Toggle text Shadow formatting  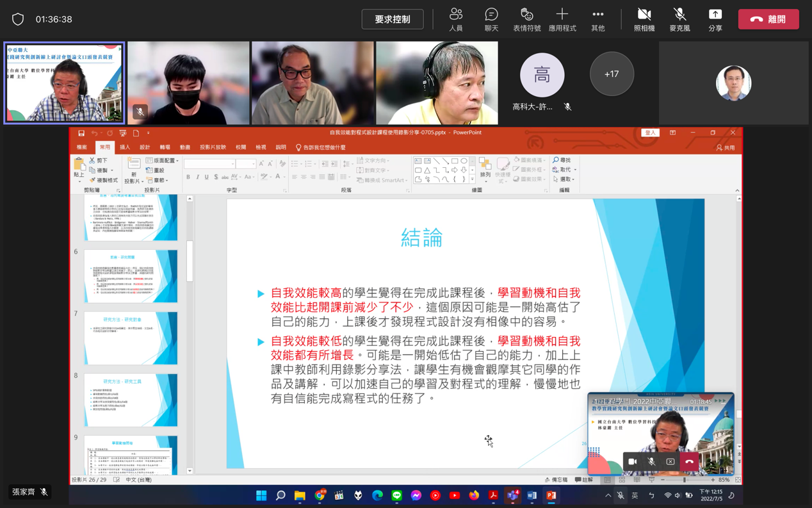tap(216, 177)
